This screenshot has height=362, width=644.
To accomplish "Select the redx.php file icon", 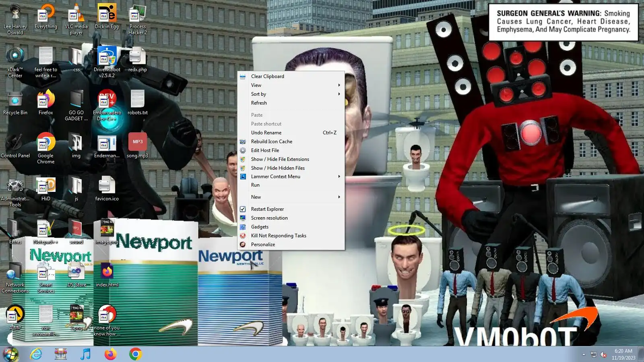I will tap(138, 60).
